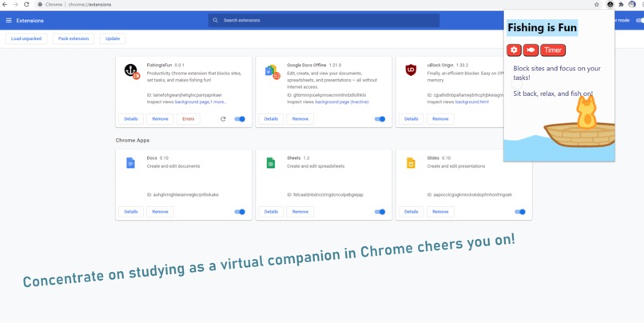The height and width of the screenshot is (323, 644).
Task: Open Details for Slides app
Action: tap(411, 212)
